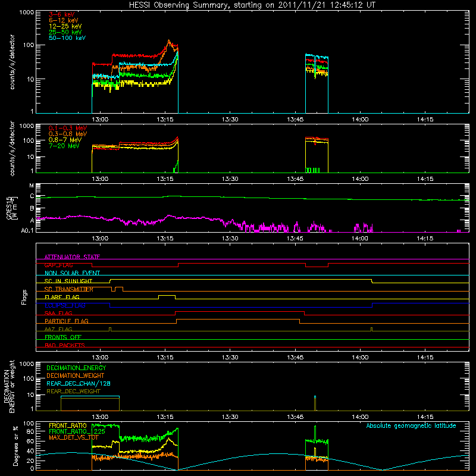Viewport: 476px width, 476px height.
Task: Click the REAR_DEC_CHAN/128 legend label
Action: pos(79,383)
